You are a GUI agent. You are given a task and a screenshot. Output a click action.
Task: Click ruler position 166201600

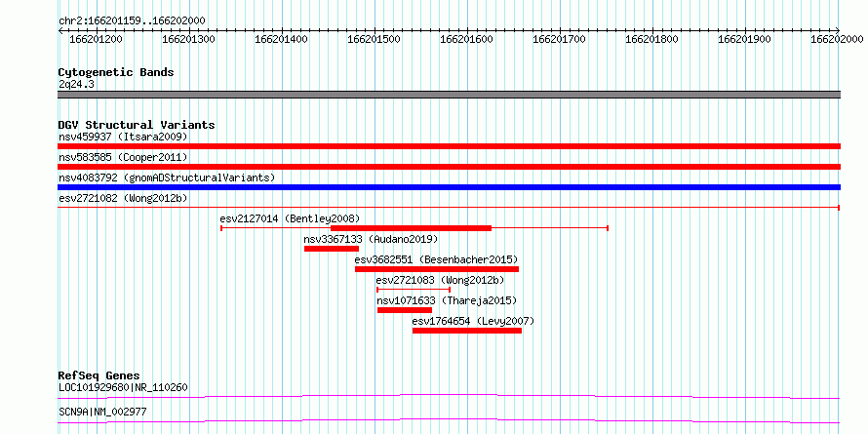466,39
